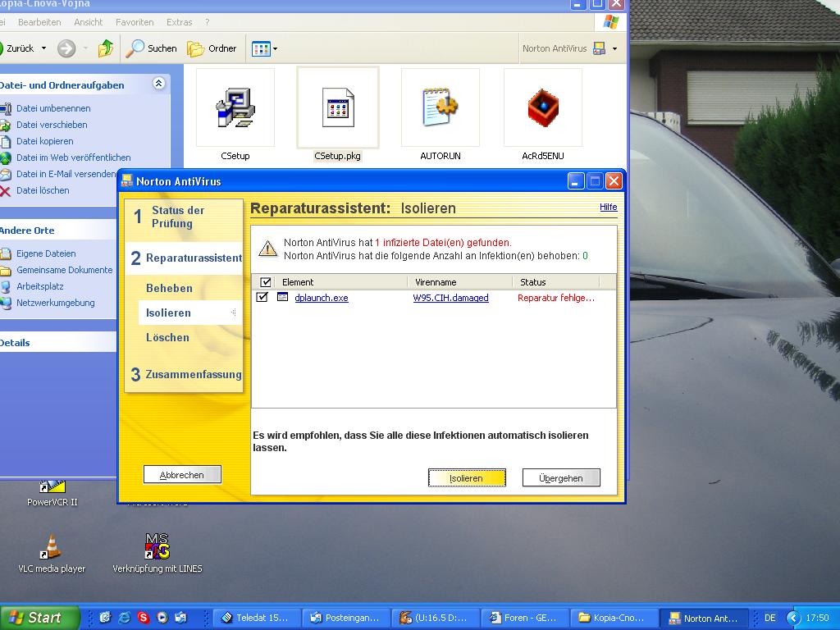This screenshot has width=840, height=630.
Task: Click the forward arrow toolbar icon
Action: pos(66,48)
